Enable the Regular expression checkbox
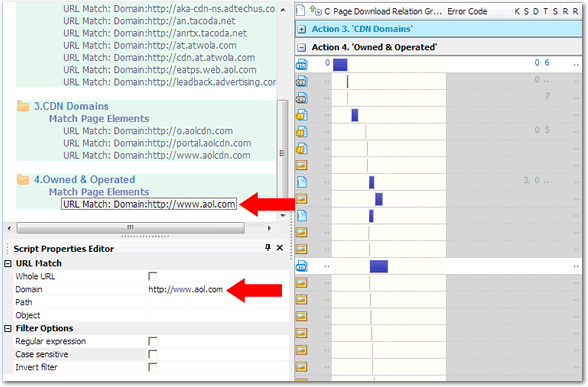 tap(153, 341)
